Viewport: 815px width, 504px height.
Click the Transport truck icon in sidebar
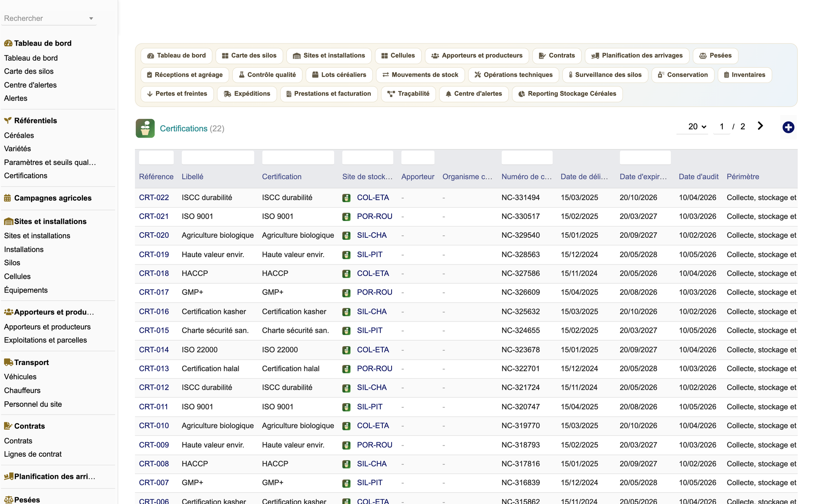point(8,363)
